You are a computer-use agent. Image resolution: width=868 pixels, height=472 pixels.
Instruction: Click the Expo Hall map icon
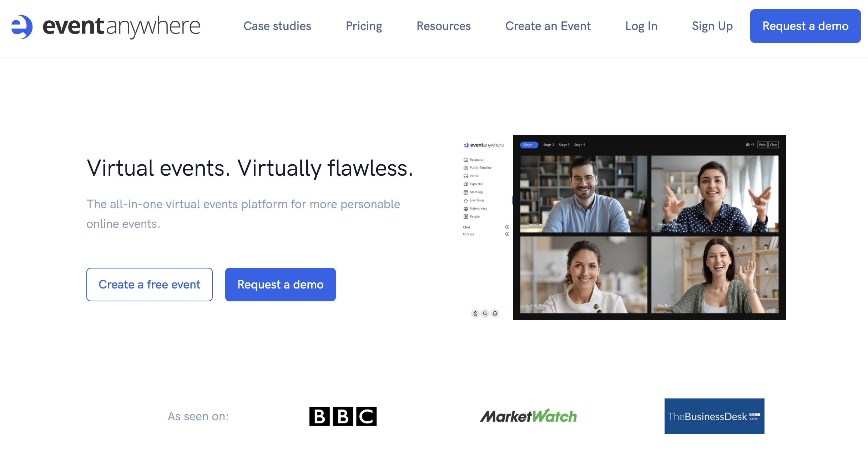(x=466, y=184)
